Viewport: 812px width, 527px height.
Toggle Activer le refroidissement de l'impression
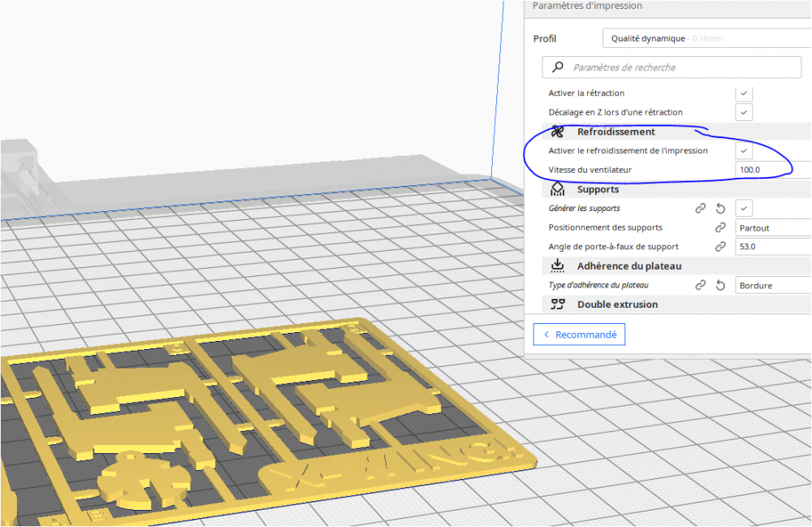pos(744,151)
